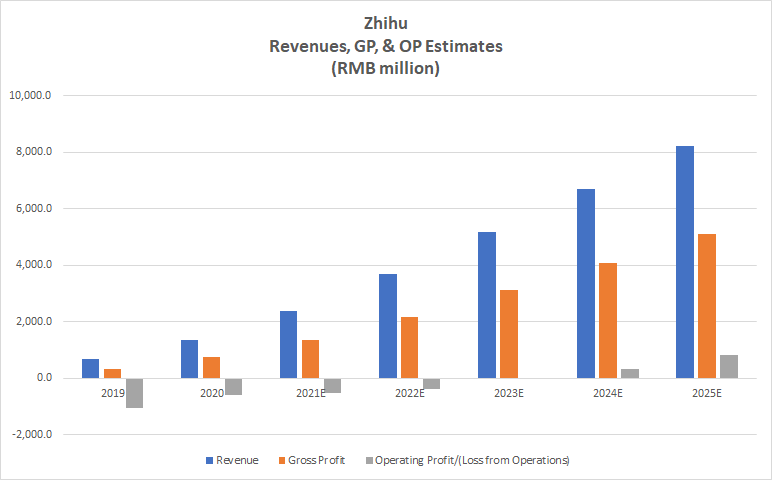Click the '2024E' category label
772x480 pixels.
(608, 393)
